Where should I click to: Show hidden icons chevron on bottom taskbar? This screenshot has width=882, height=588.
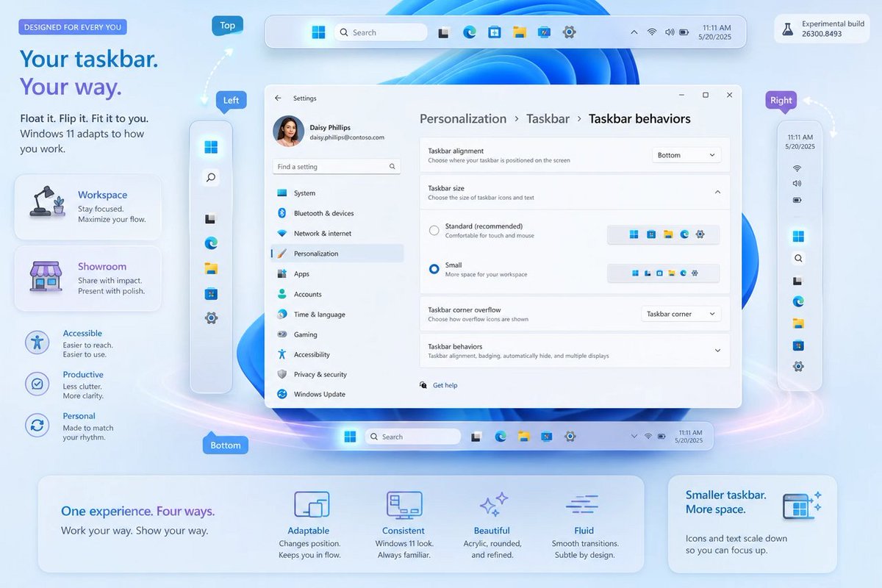(x=634, y=437)
